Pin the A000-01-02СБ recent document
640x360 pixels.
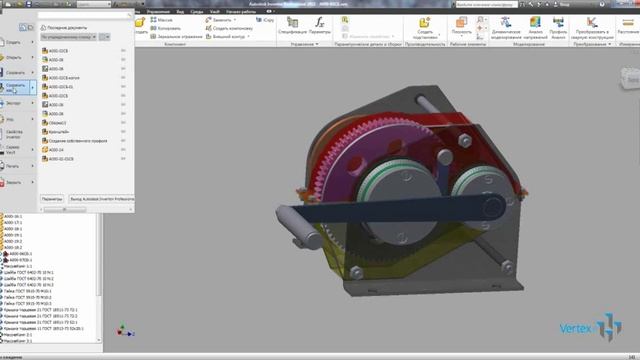click(123, 158)
